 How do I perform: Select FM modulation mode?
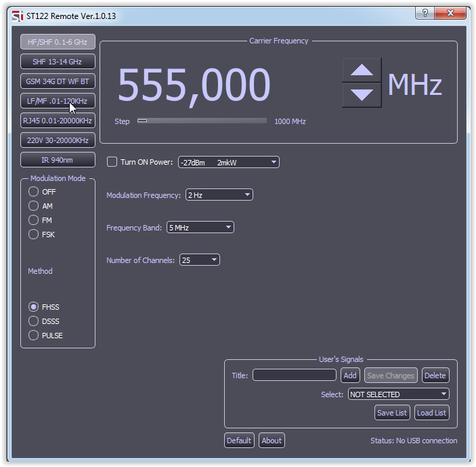33,220
